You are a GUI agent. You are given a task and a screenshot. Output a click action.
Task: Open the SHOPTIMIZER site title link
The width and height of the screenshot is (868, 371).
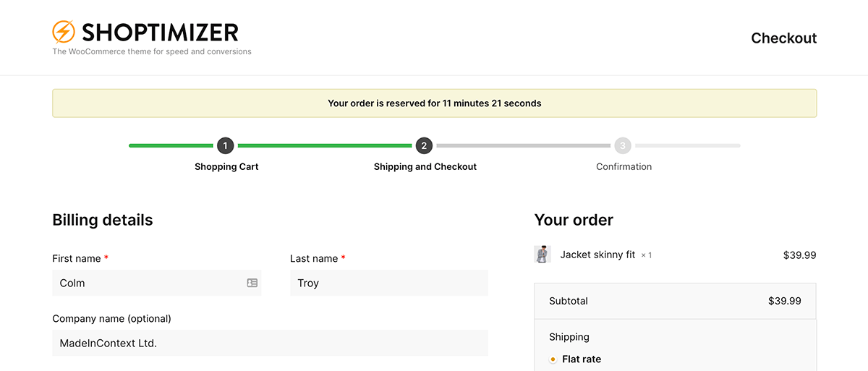[160, 32]
